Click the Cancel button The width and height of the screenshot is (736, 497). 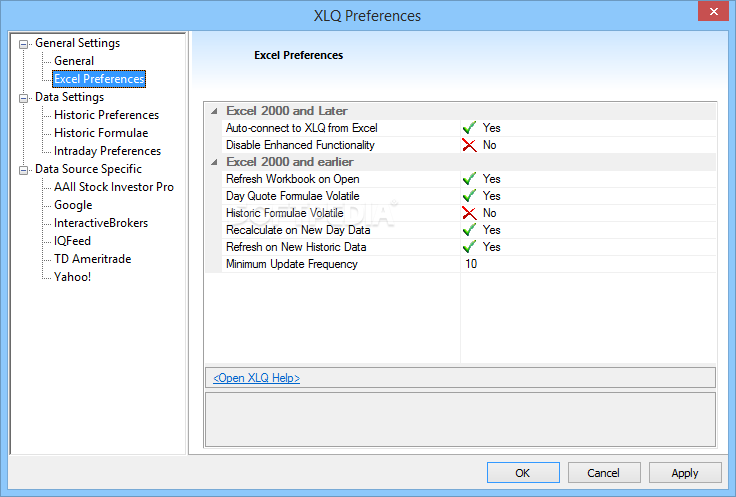click(x=604, y=473)
